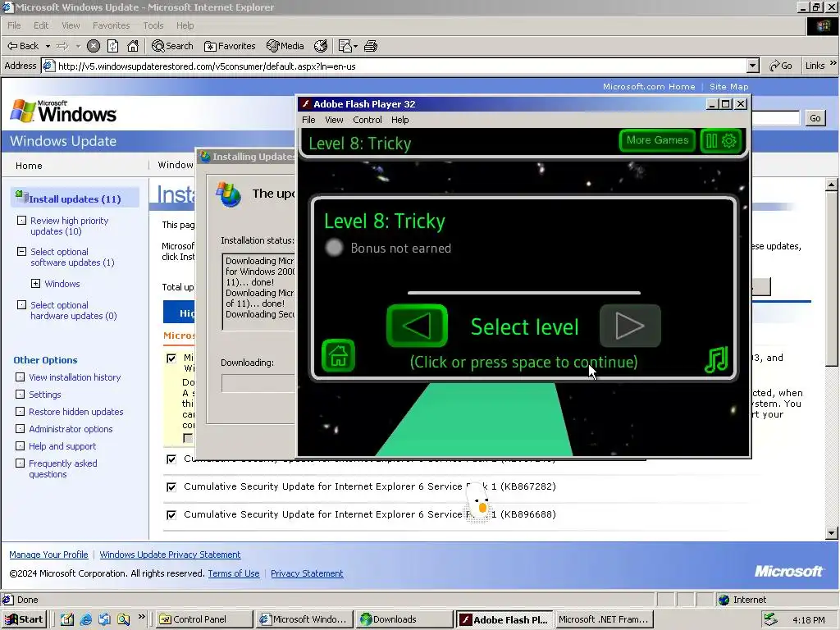
Task: Open the Start menu
Action: tap(24, 619)
